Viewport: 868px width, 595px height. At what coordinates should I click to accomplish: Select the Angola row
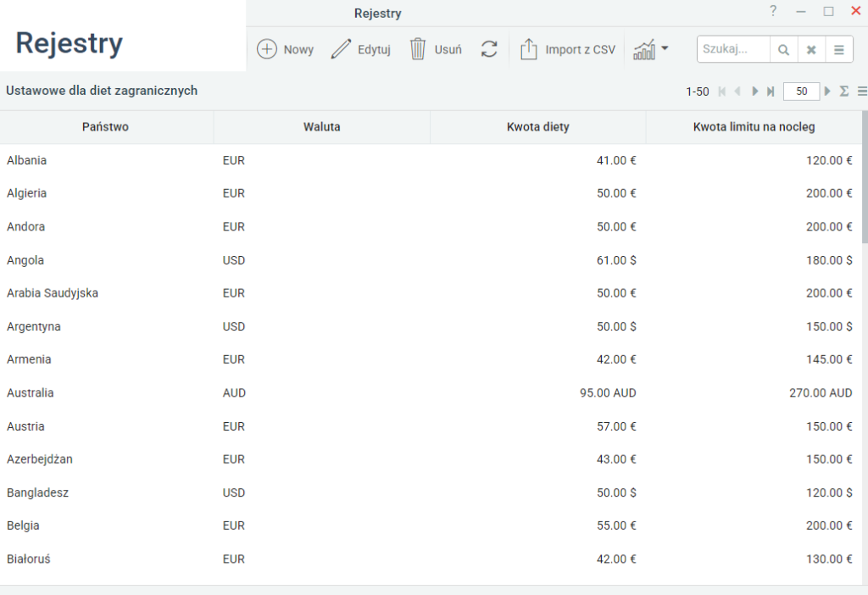tap(431, 260)
